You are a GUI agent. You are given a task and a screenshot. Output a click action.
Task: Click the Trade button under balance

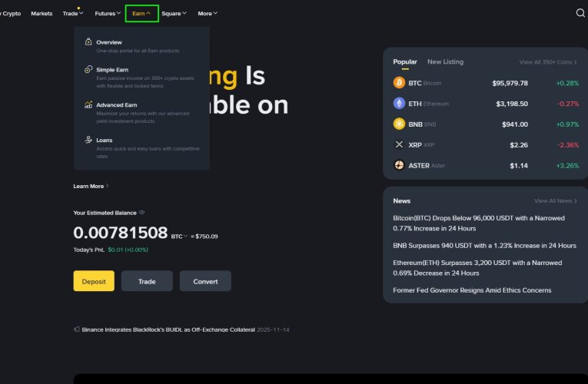pos(147,281)
